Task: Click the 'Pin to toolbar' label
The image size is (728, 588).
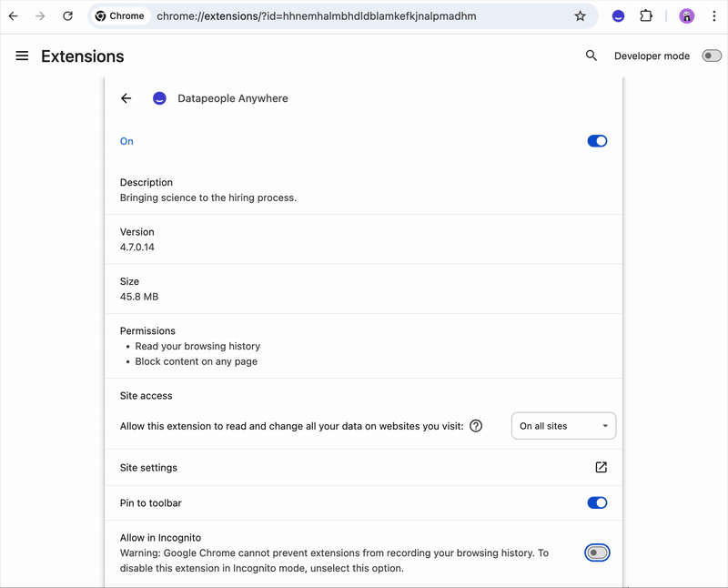Action: 150,503
